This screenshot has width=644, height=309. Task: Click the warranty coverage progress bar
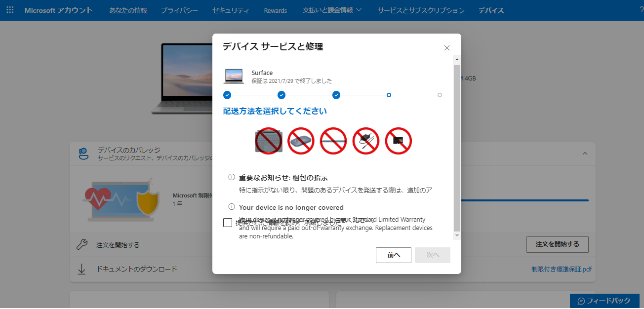point(524,200)
